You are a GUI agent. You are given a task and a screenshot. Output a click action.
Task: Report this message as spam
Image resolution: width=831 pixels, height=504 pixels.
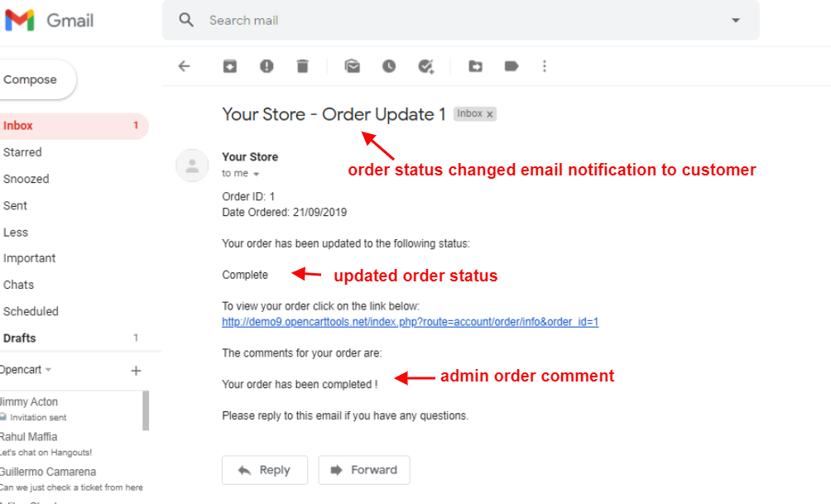pyautogui.click(x=267, y=66)
